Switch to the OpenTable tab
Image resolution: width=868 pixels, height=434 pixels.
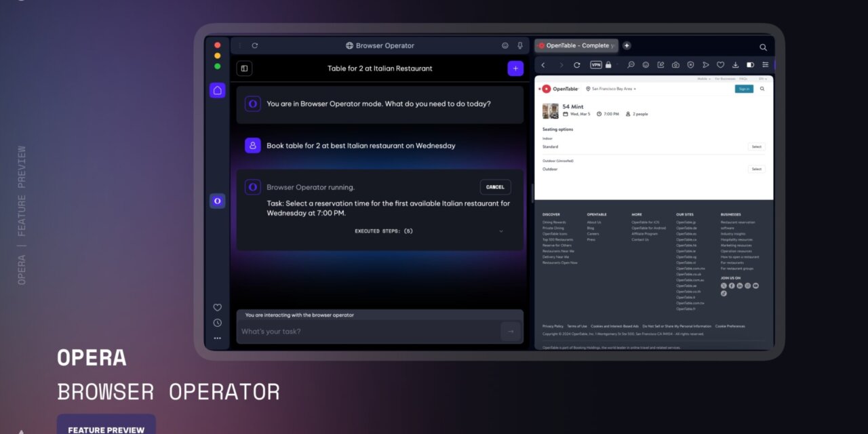click(x=576, y=45)
